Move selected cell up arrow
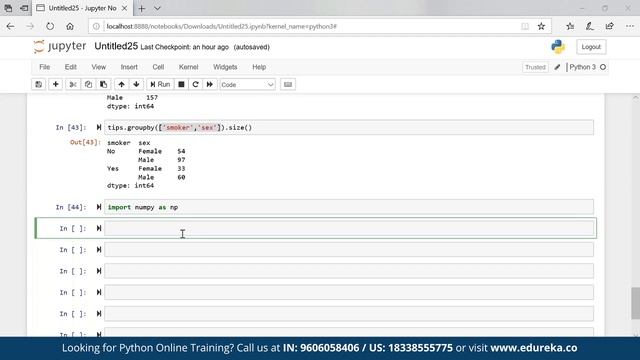 tap(121, 84)
